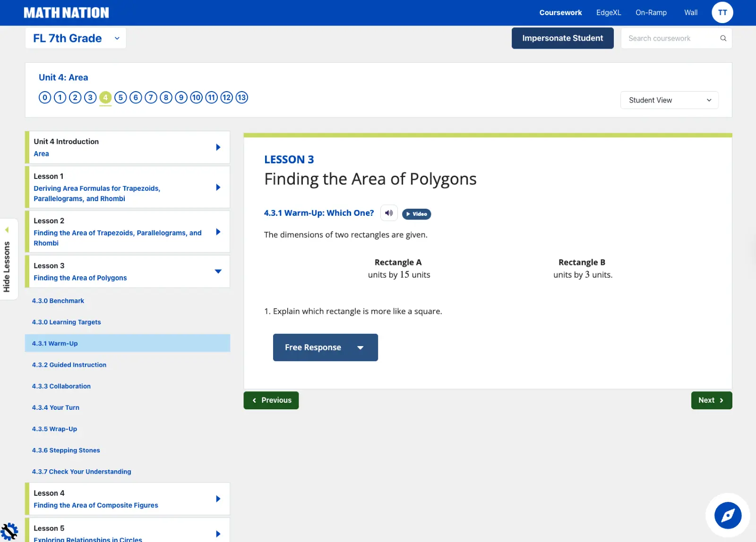Open the warm-up Video badge
This screenshot has width=756, height=542.
coord(416,214)
